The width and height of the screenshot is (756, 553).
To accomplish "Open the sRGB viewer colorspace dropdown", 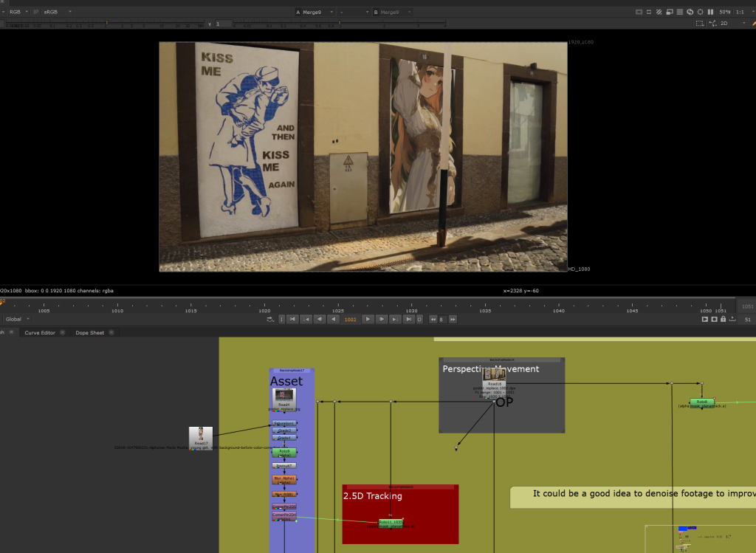I will coord(58,12).
